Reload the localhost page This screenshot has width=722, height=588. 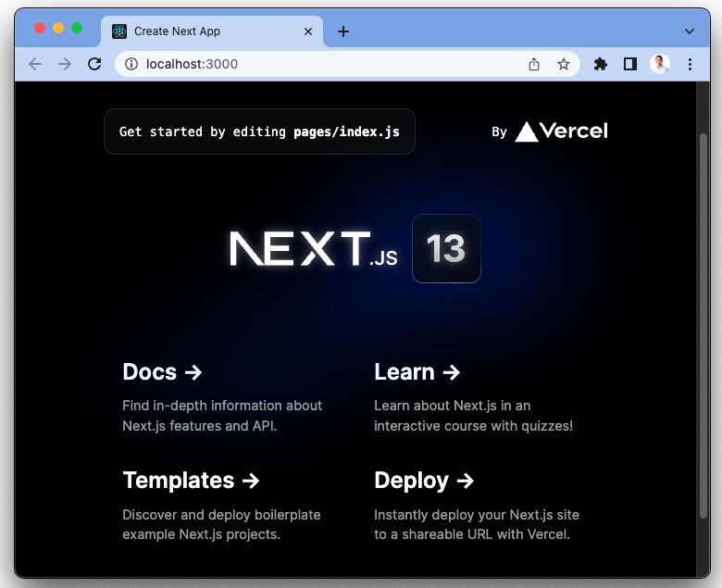[x=94, y=64]
